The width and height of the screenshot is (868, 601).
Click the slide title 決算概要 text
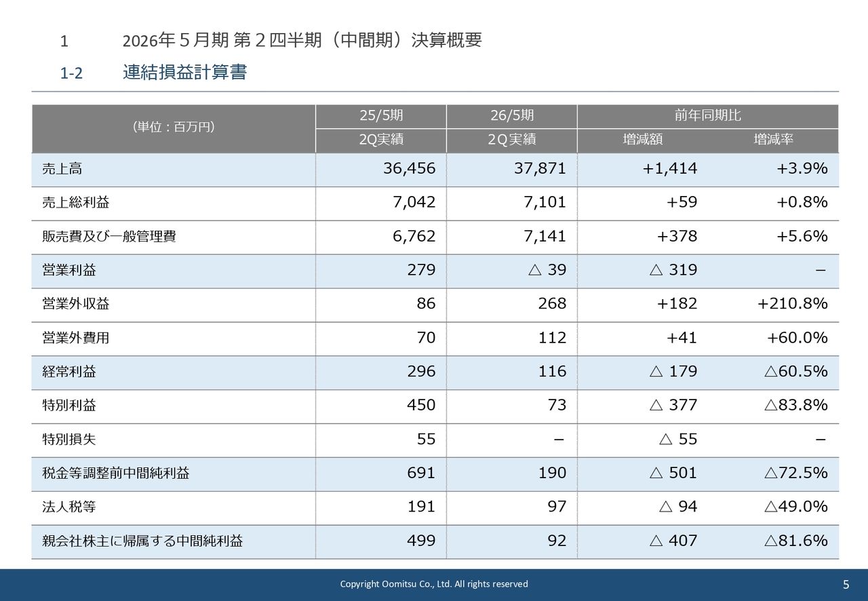[x=302, y=41]
